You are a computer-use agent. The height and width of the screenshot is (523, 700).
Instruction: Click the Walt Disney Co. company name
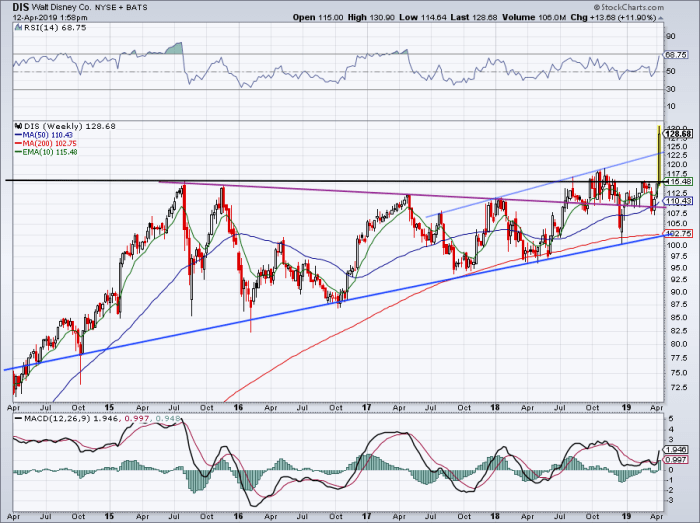(62, 8)
